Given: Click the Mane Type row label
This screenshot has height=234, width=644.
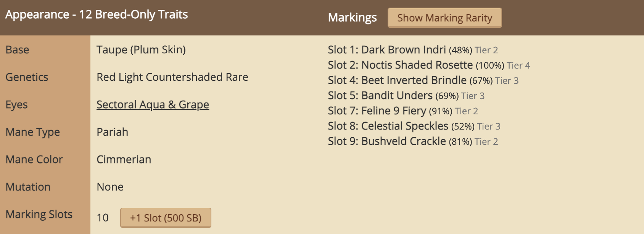Looking at the screenshot, I should (x=33, y=132).
